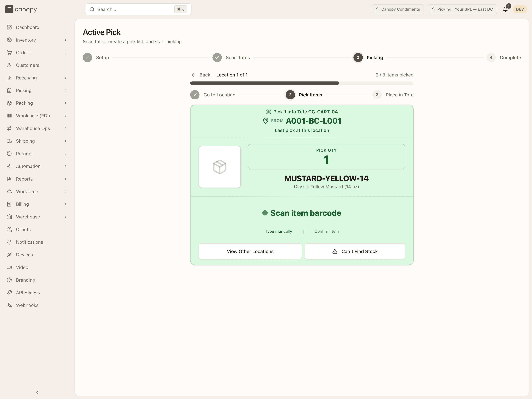Open the Dashboard icon in sidebar
The height and width of the screenshot is (399, 532).
(x=9, y=27)
